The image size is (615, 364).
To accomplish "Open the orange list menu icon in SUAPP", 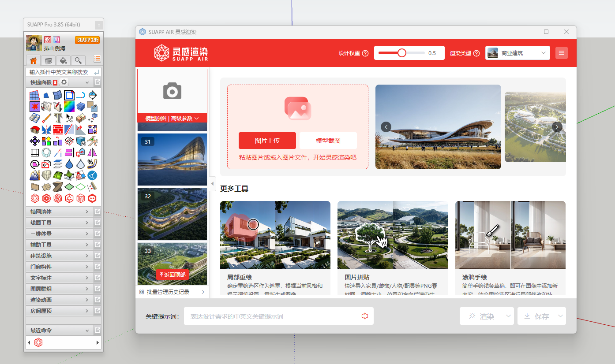I will coord(97,59).
